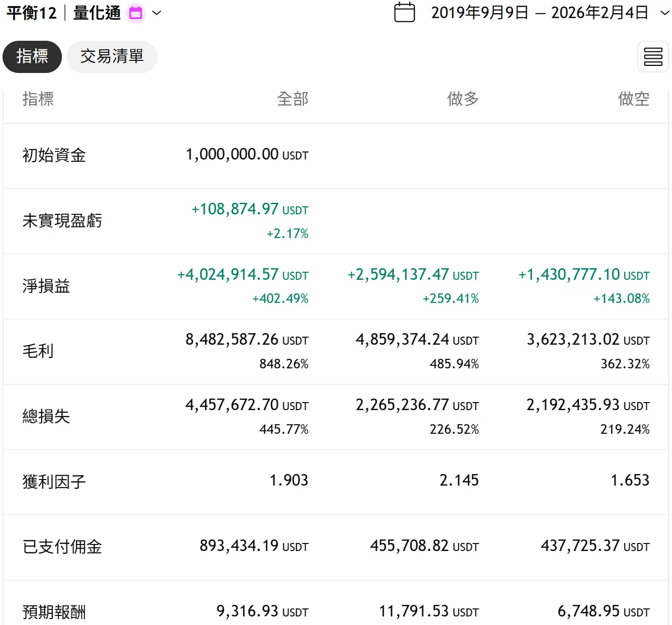Expand the chevron next to the strategy name
Screen dimensions: 672x625
click(x=157, y=13)
